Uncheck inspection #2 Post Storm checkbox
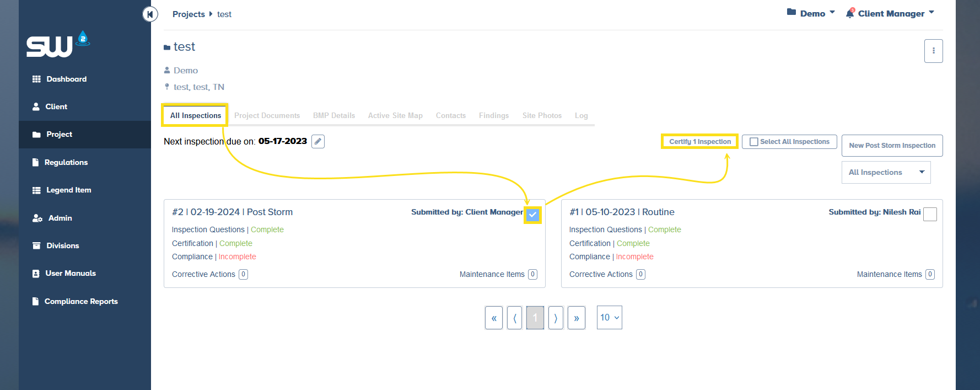The image size is (980, 390). point(532,215)
